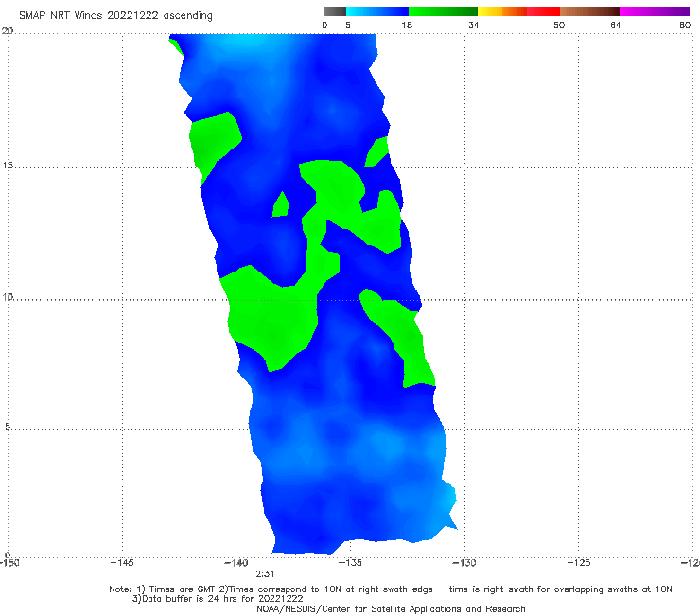
Task: Click the color bar label '80'
Action: pyautogui.click(x=685, y=26)
